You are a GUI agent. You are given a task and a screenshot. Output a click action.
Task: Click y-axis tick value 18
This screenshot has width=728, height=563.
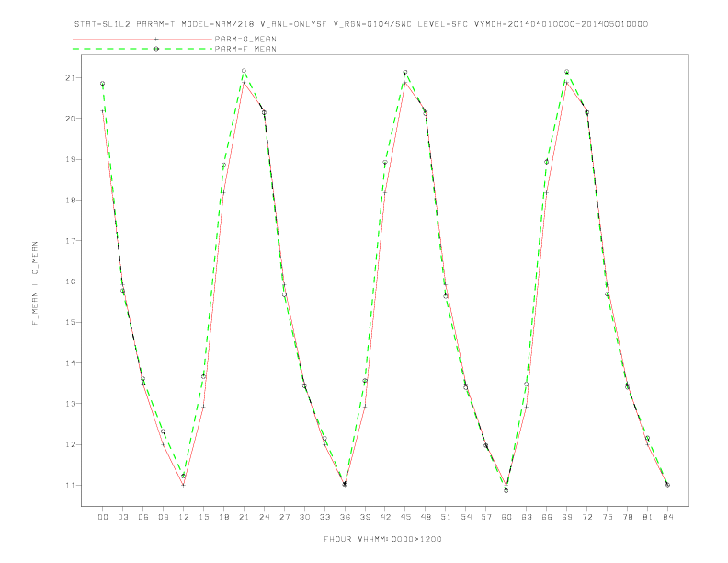coord(70,201)
